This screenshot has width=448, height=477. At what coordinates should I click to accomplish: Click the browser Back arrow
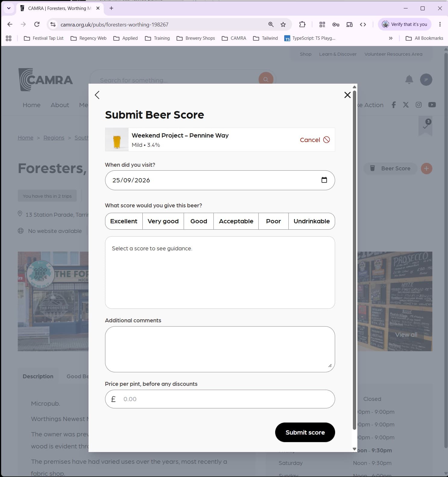click(x=10, y=24)
